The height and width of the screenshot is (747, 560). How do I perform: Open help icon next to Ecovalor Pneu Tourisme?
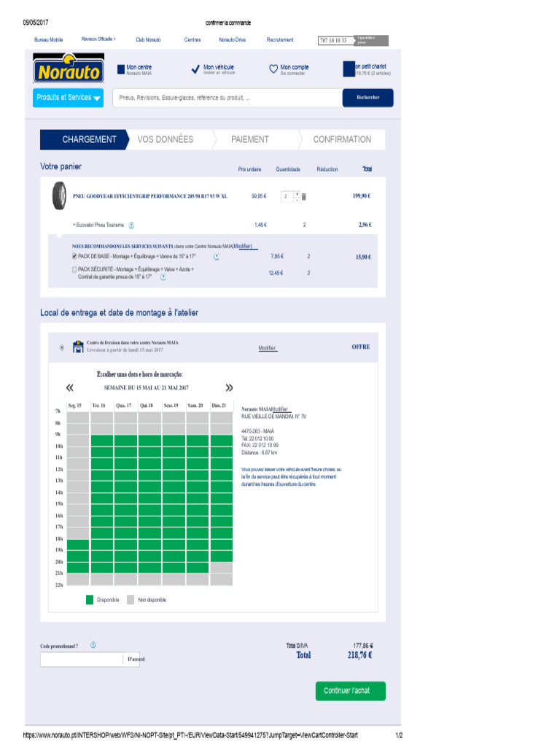coord(131,225)
